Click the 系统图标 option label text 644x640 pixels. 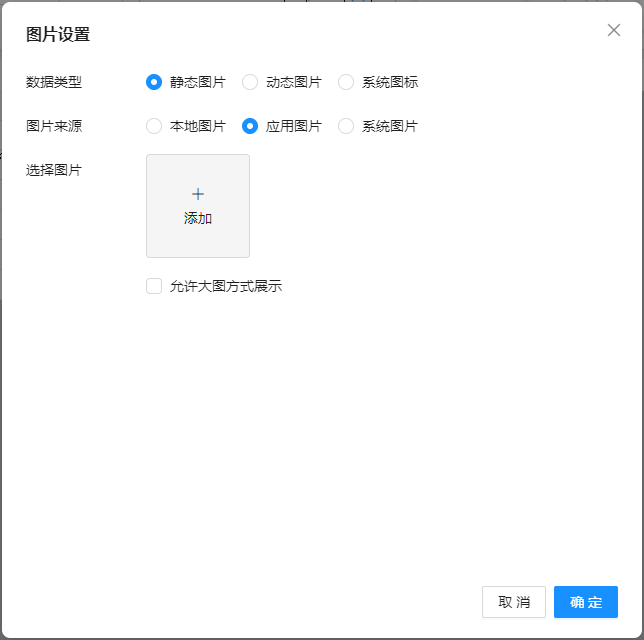(390, 82)
